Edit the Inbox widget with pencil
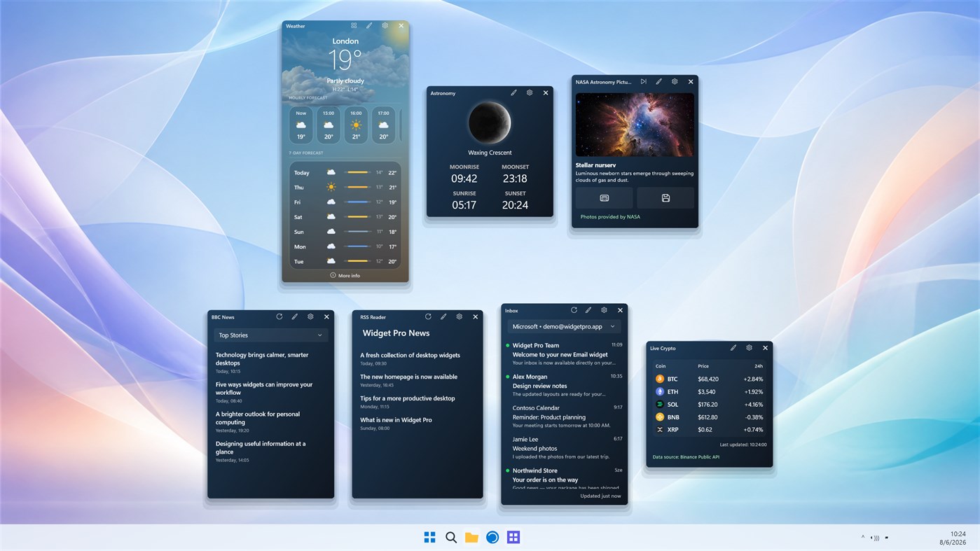This screenshot has height=551, width=980. pos(588,310)
